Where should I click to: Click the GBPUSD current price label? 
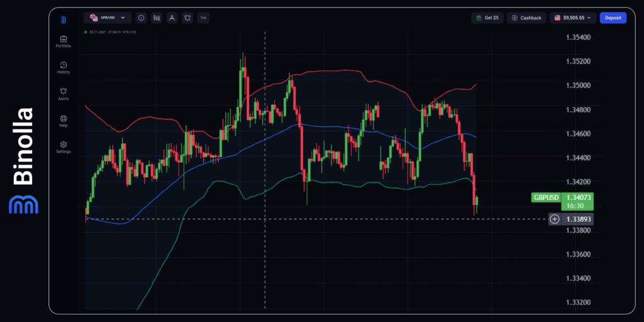click(x=545, y=197)
